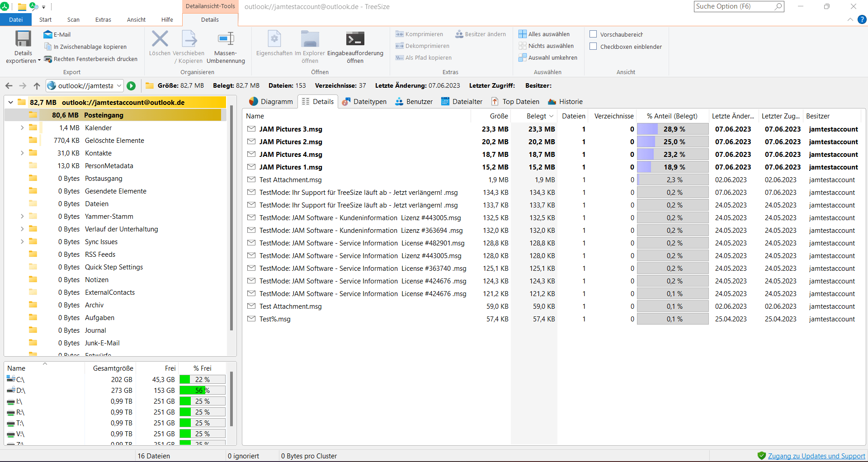
Task: Go back with the left arrow navigation icon
Action: pyautogui.click(x=9, y=86)
